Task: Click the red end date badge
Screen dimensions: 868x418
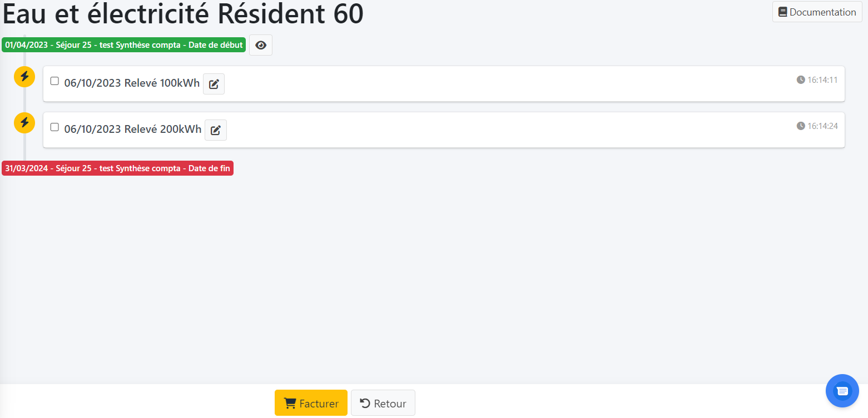Action: coord(117,168)
